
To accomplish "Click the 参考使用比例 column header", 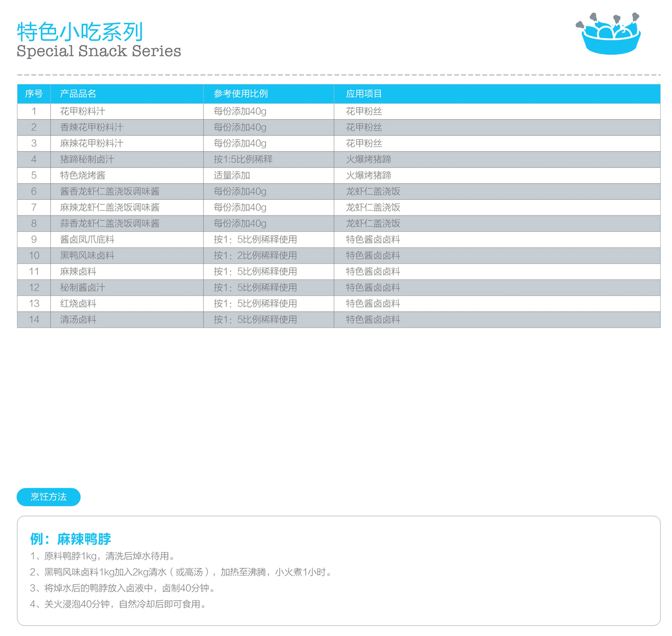I will pos(241,93).
